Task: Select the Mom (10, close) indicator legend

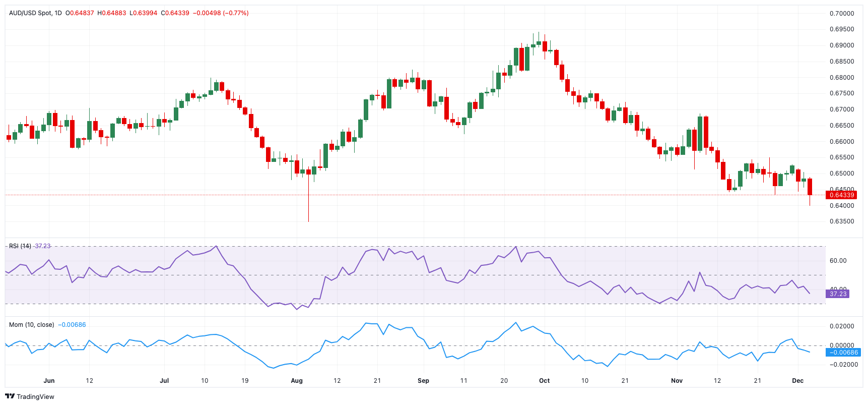Action: tap(31, 325)
